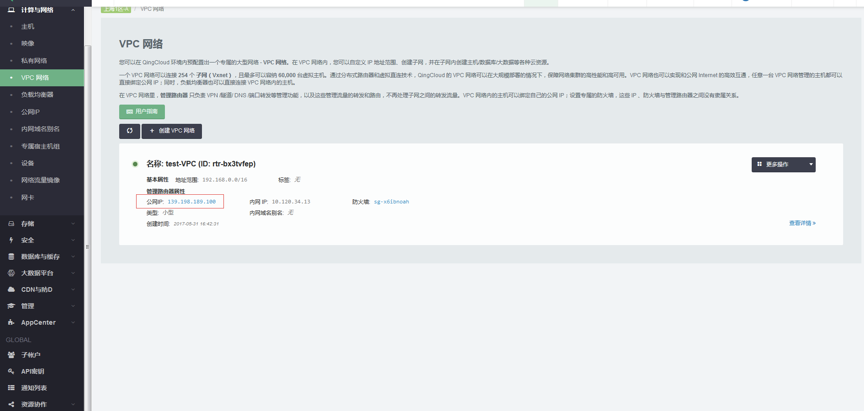Click the refresh icon button
The image size is (864, 411).
coord(129,131)
